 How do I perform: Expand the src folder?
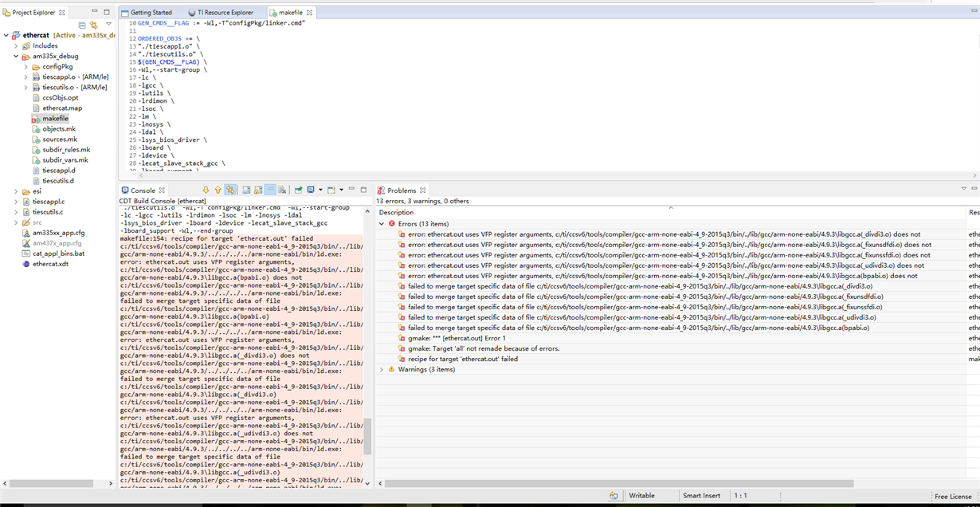click(16, 222)
